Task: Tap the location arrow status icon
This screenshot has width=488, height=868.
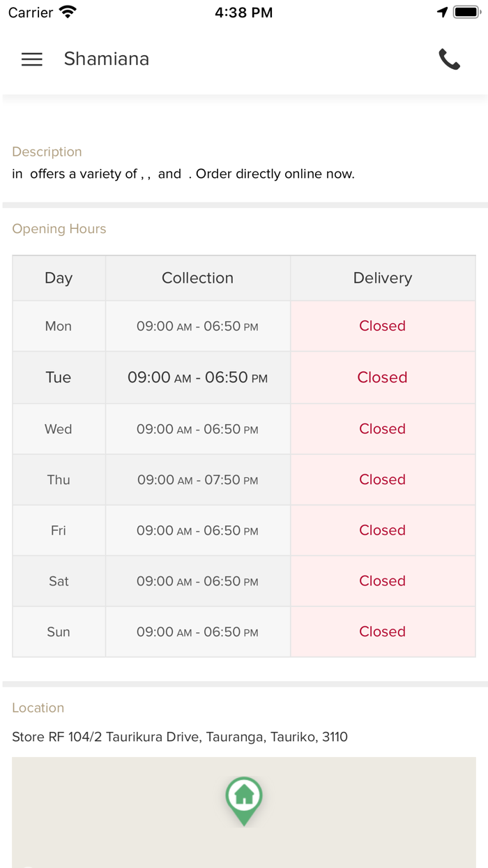Action: pos(442,13)
